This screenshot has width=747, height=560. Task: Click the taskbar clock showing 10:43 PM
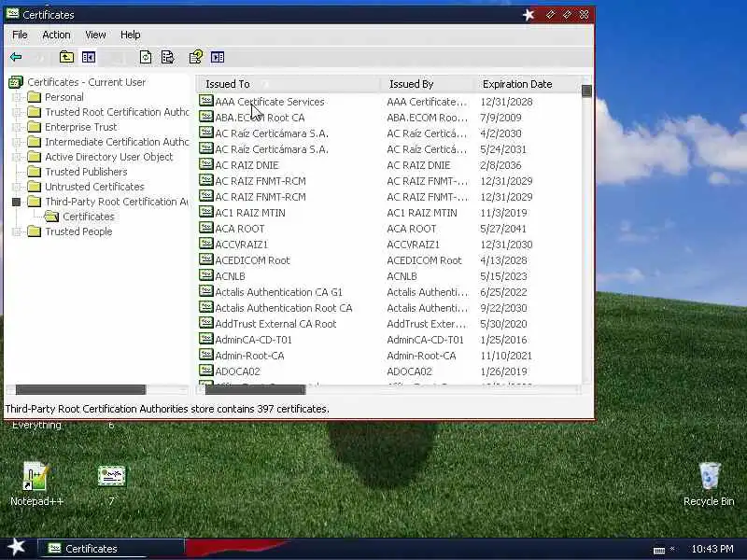(x=712, y=549)
